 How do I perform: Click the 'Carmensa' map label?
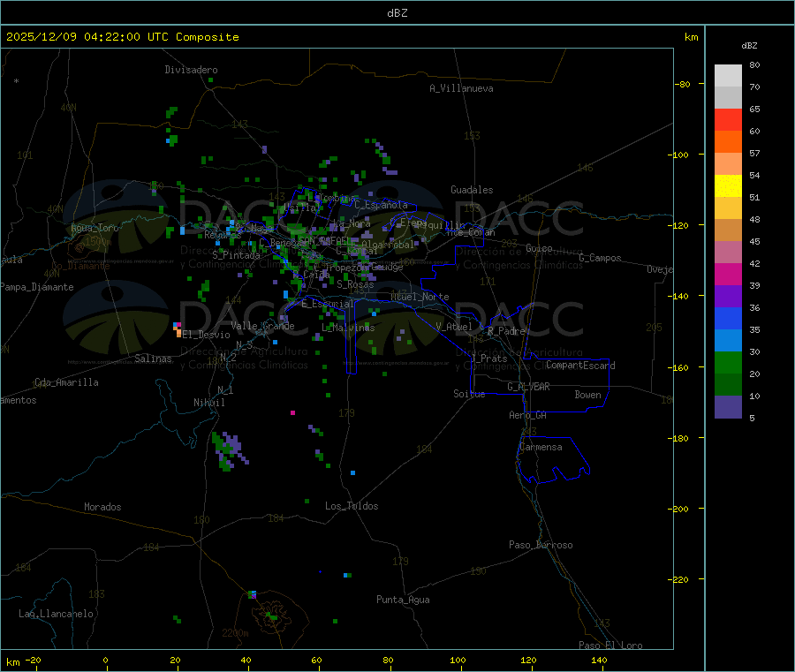[x=541, y=447]
